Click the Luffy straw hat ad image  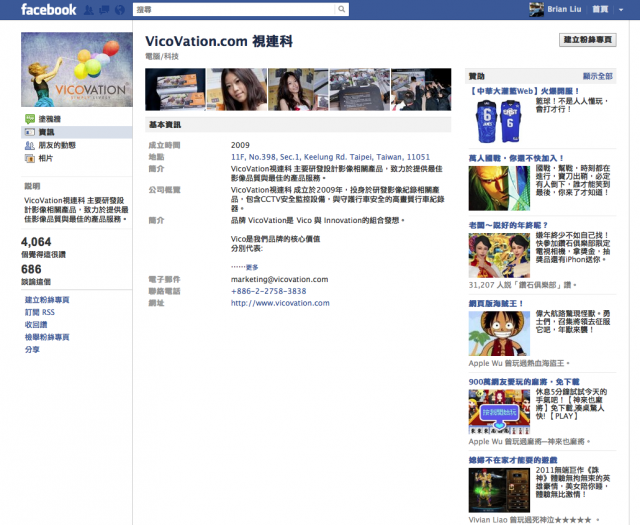tap(499, 334)
